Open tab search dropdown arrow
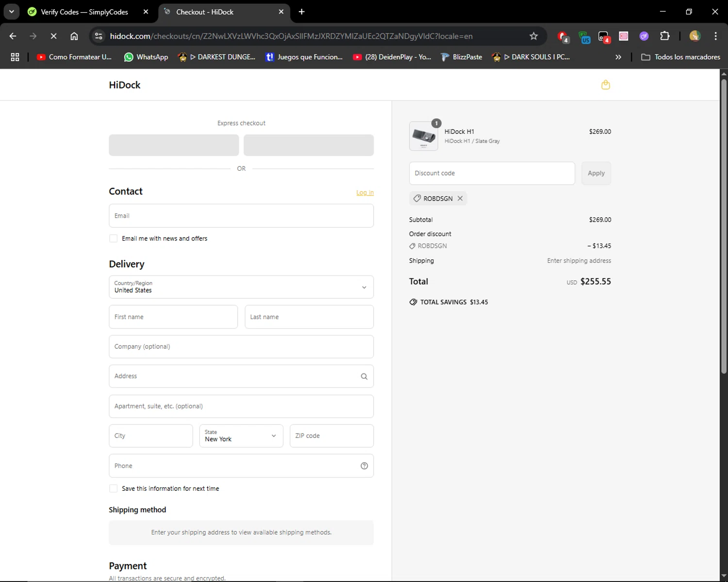 pyautogui.click(x=11, y=12)
